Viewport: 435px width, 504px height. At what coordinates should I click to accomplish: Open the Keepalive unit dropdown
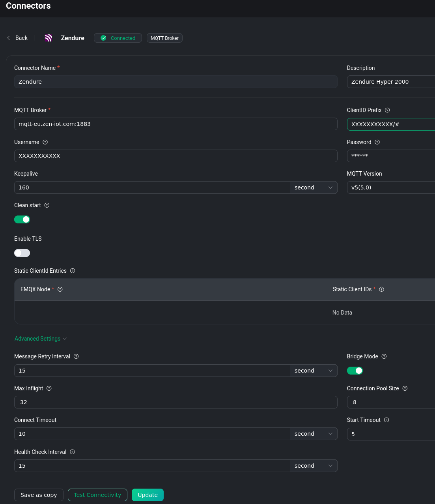314,187
